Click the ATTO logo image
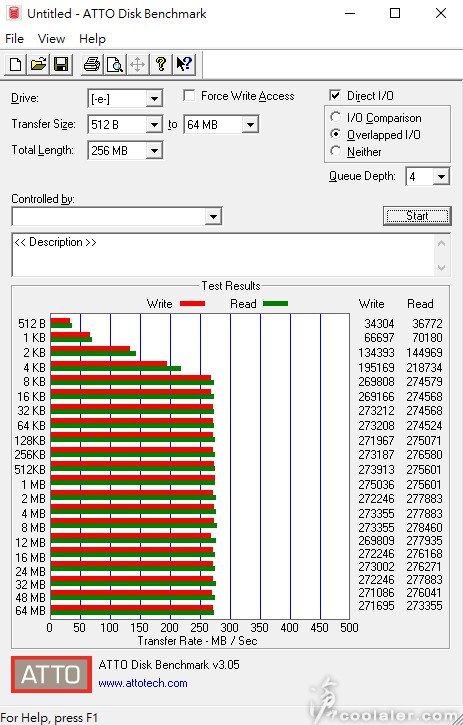Viewport: 463px width, 725px height. click(x=51, y=675)
